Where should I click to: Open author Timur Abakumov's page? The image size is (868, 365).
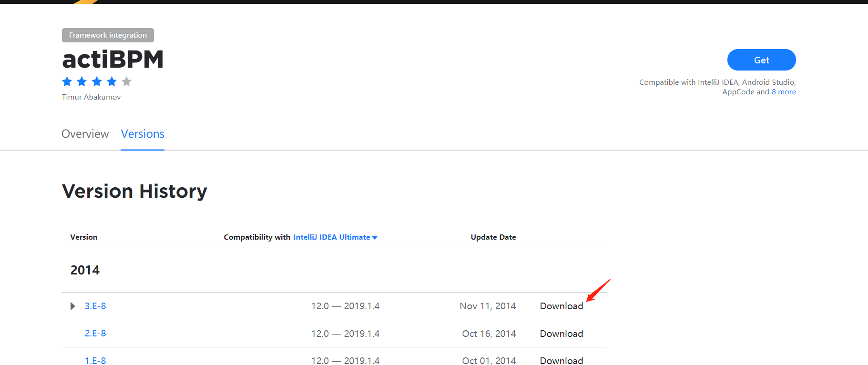[91, 97]
